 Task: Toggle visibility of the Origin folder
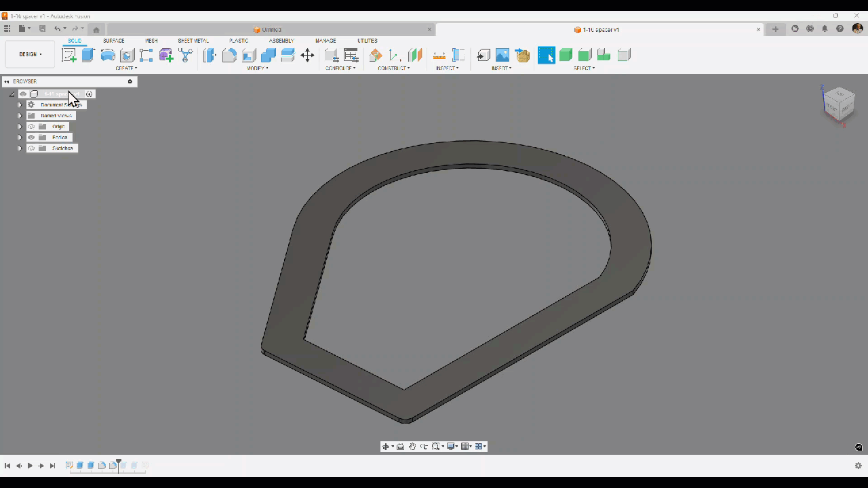pos(31,127)
